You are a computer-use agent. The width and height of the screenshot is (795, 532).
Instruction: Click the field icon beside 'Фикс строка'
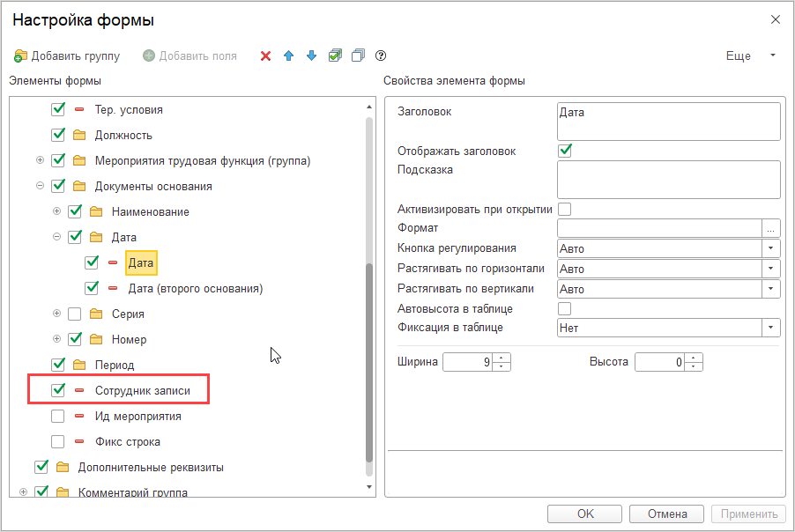tap(79, 441)
